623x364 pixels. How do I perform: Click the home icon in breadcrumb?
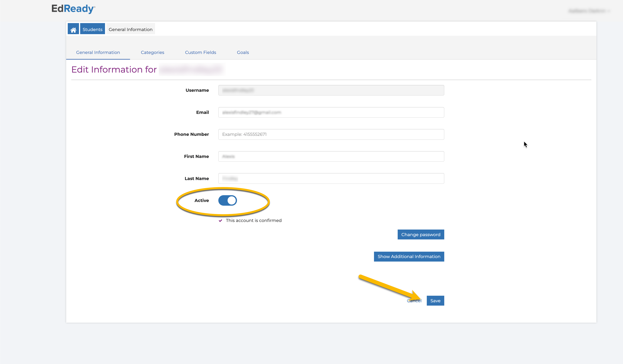[x=73, y=29]
